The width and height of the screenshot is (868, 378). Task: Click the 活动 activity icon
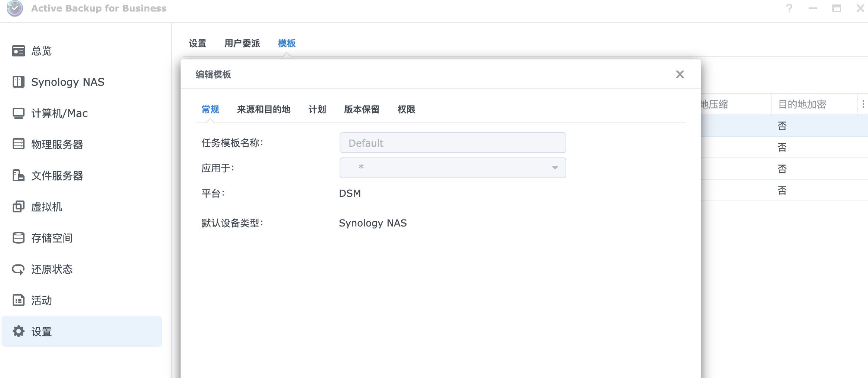19,300
